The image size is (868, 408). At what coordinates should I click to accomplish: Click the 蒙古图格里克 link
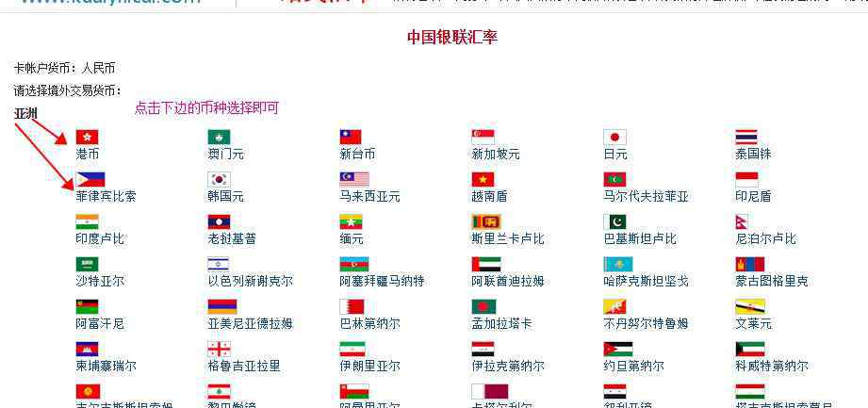tap(772, 281)
